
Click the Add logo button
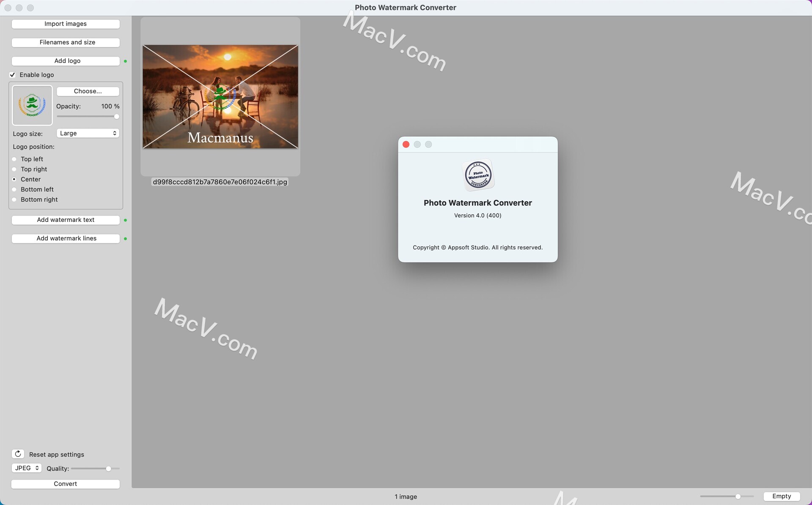click(65, 61)
